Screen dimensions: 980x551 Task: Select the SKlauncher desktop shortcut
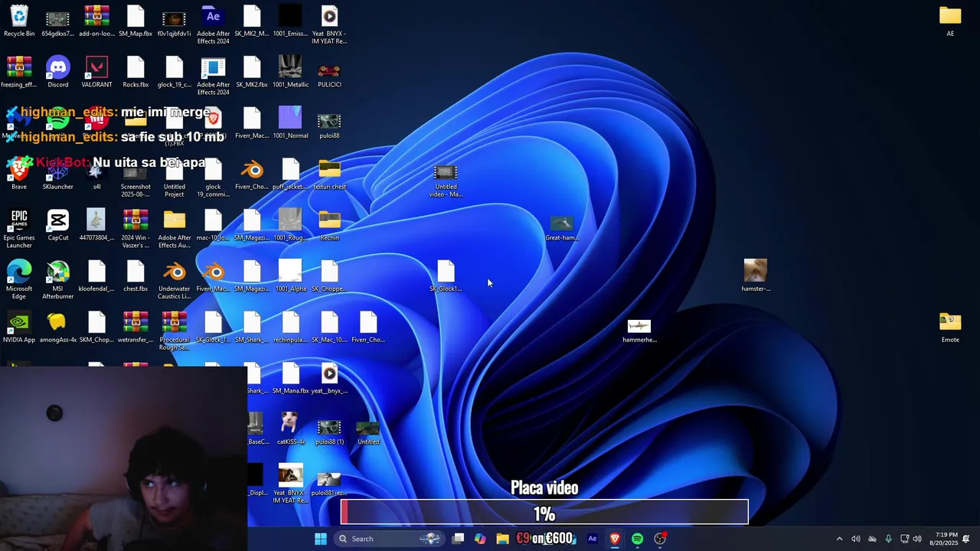tap(58, 174)
